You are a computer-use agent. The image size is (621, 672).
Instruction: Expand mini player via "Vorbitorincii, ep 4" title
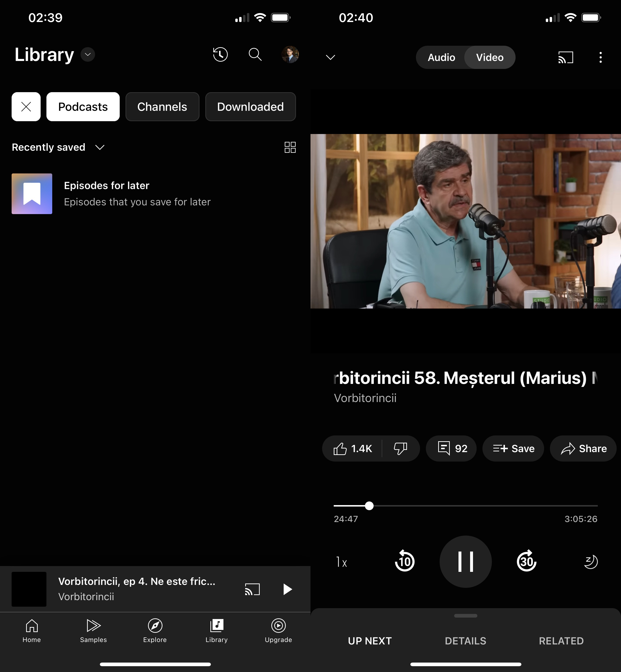(x=137, y=581)
